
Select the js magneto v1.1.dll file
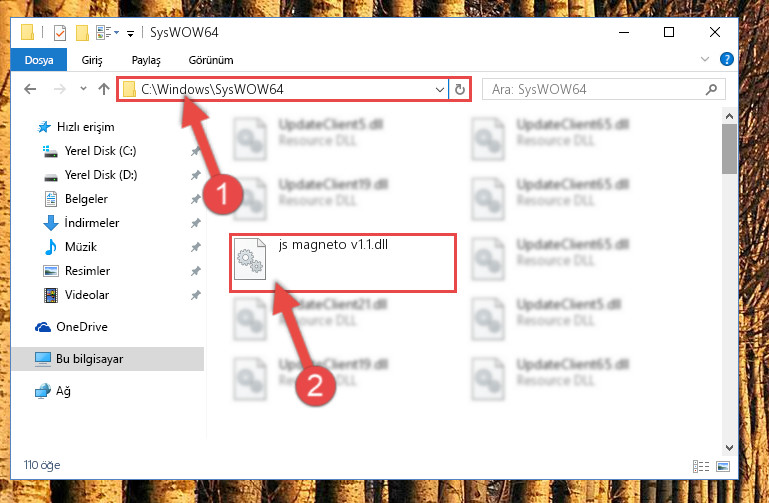[342, 263]
